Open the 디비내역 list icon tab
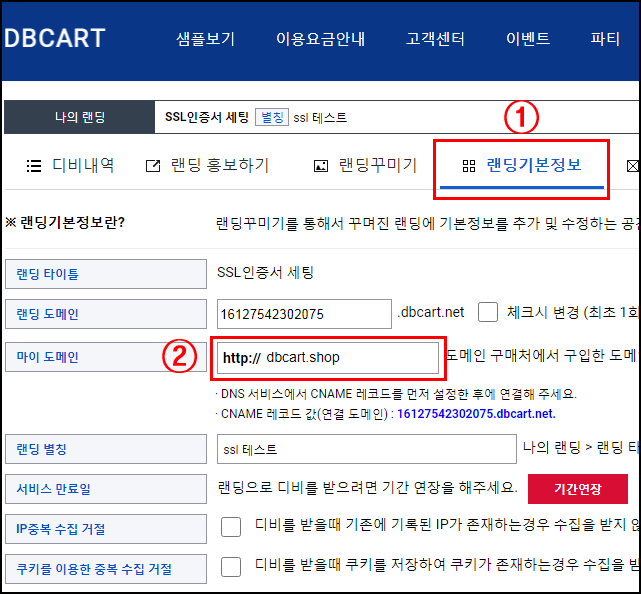The image size is (641, 594). pyautogui.click(x=33, y=166)
